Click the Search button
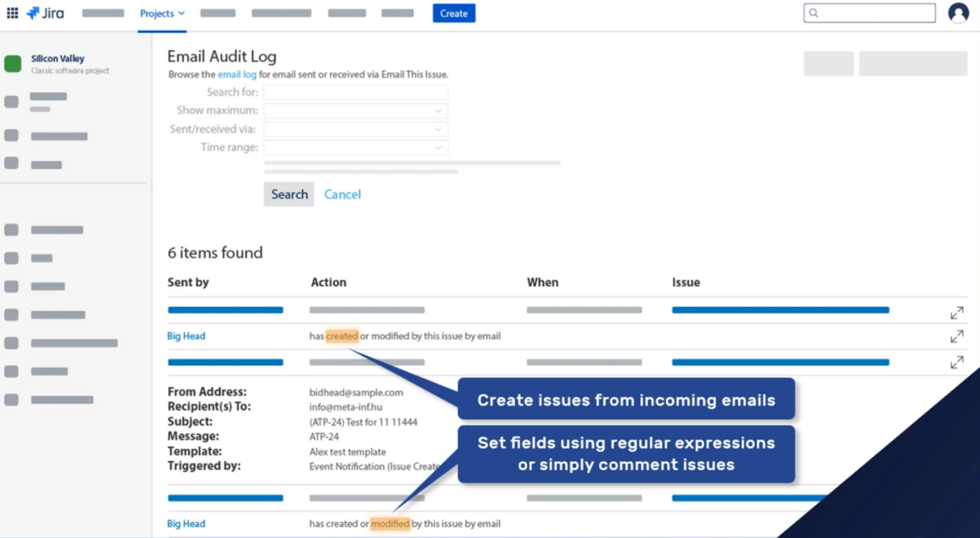 [x=288, y=194]
